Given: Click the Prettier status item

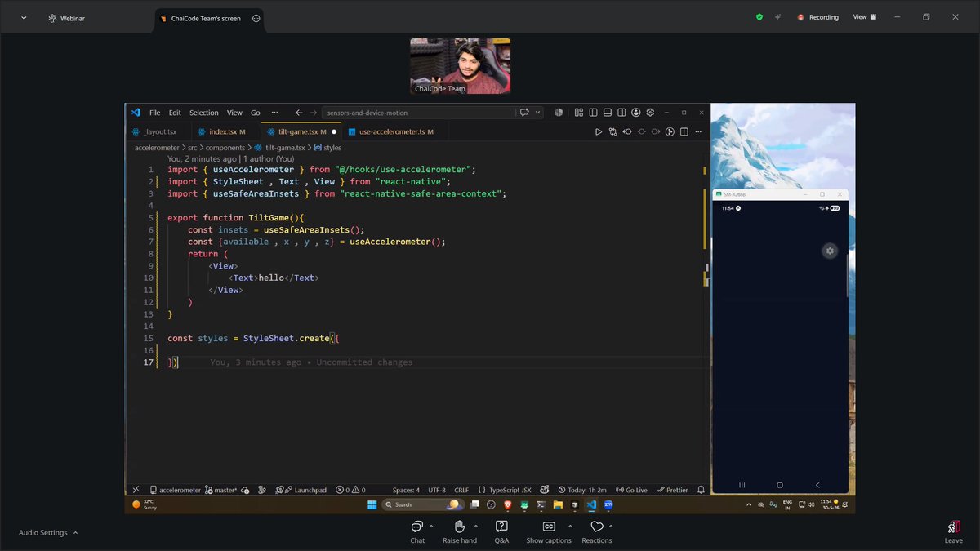Looking at the screenshot, I should 672,490.
